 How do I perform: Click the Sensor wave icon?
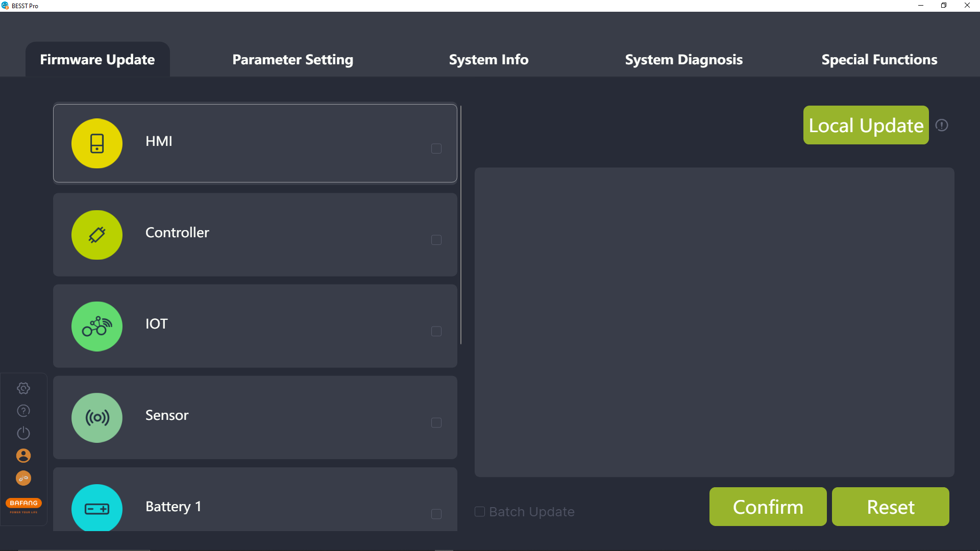97,418
